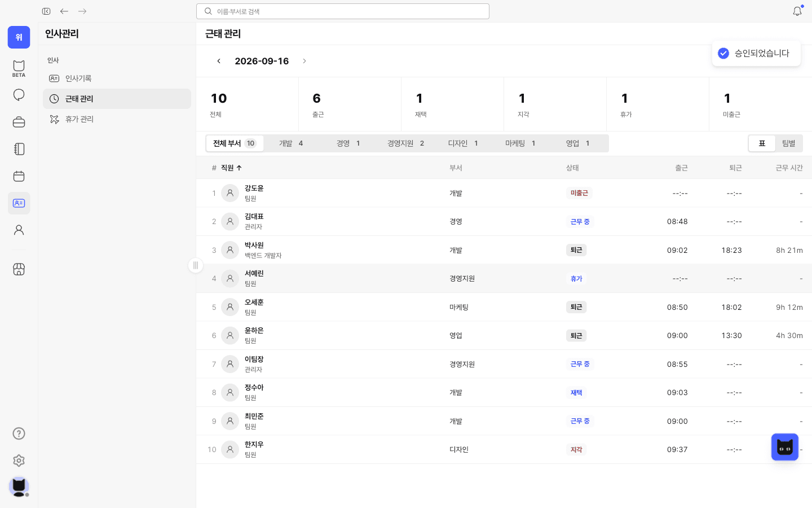Open the cat chatbot floating button
The width and height of the screenshot is (812, 508).
tap(785, 447)
